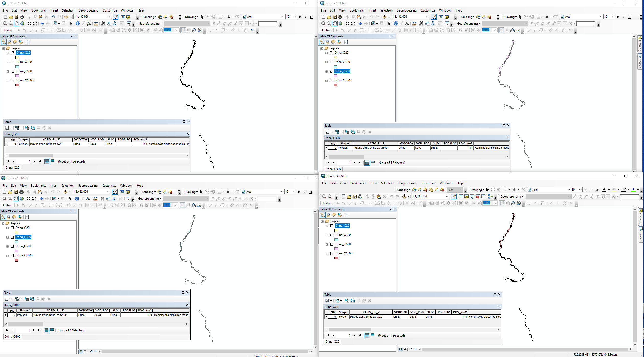This screenshot has width=644, height=357.
Task: Click the Full Extent globe in top-left window
Action: click(x=22, y=24)
